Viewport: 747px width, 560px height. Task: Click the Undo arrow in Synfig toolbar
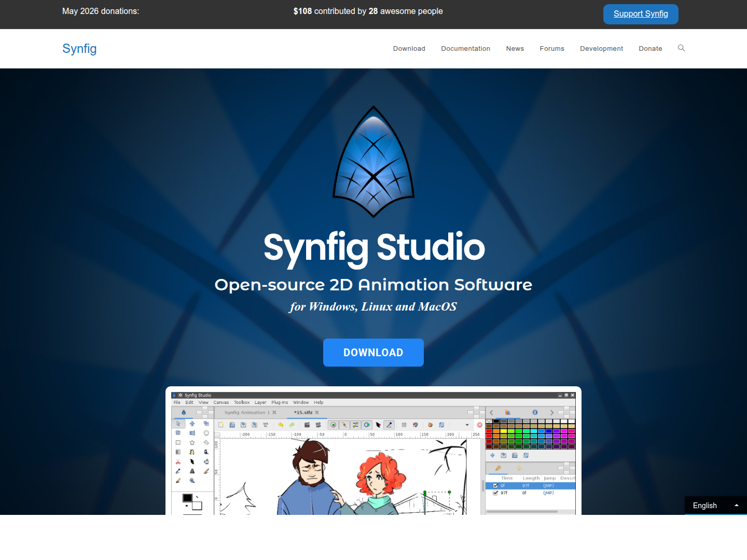pyautogui.click(x=281, y=425)
